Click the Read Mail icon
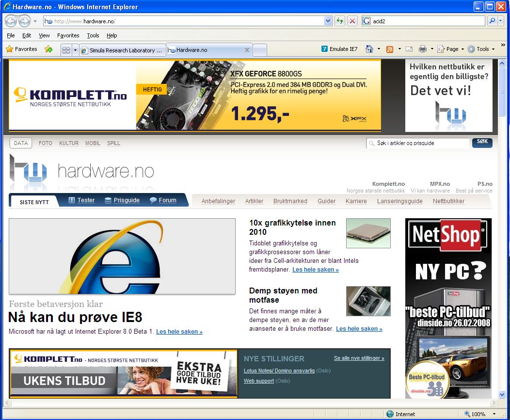 click(410, 49)
